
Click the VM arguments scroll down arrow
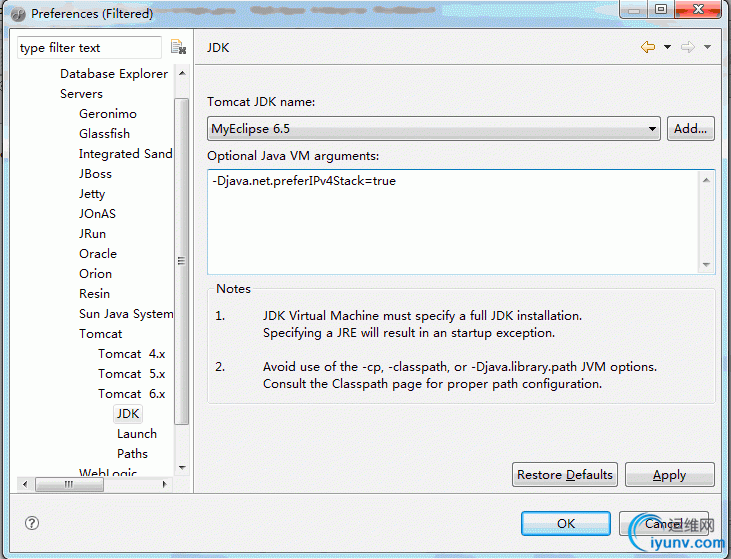pyautogui.click(x=706, y=264)
